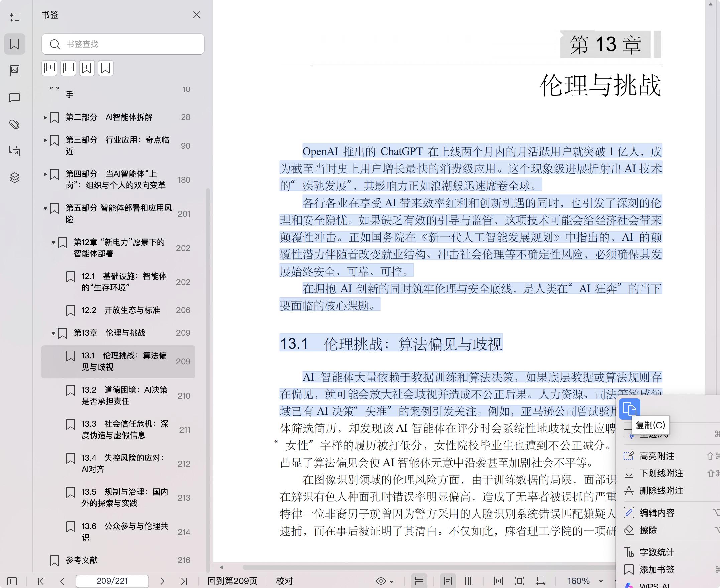Collapse all bookmarks button
Image resolution: width=720 pixels, height=588 pixels.
coord(68,68)
